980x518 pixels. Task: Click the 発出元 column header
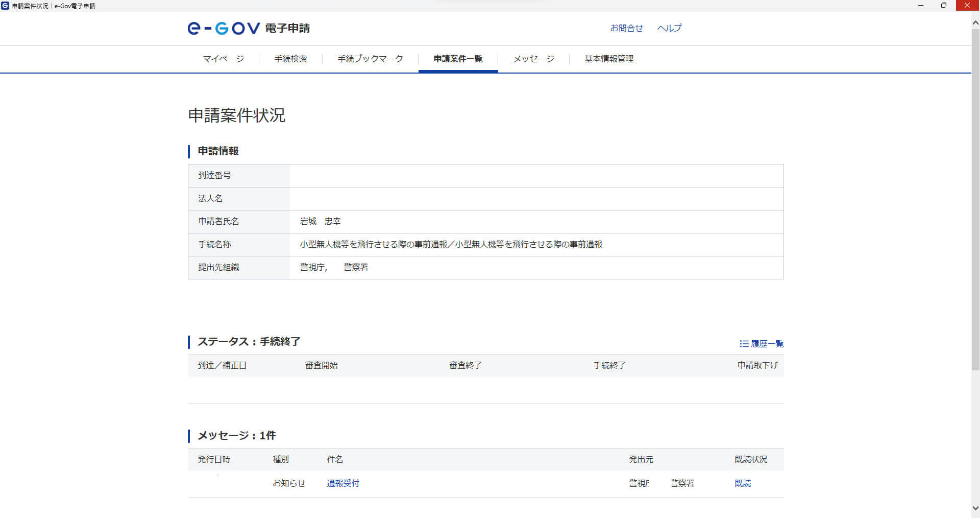641,459
